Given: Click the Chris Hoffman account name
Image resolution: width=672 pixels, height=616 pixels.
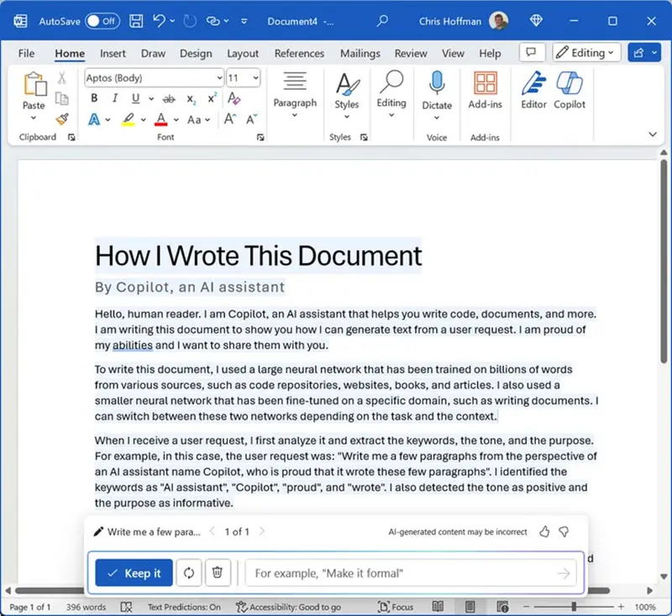Looking at the screenshot, I should click(450, 21).
